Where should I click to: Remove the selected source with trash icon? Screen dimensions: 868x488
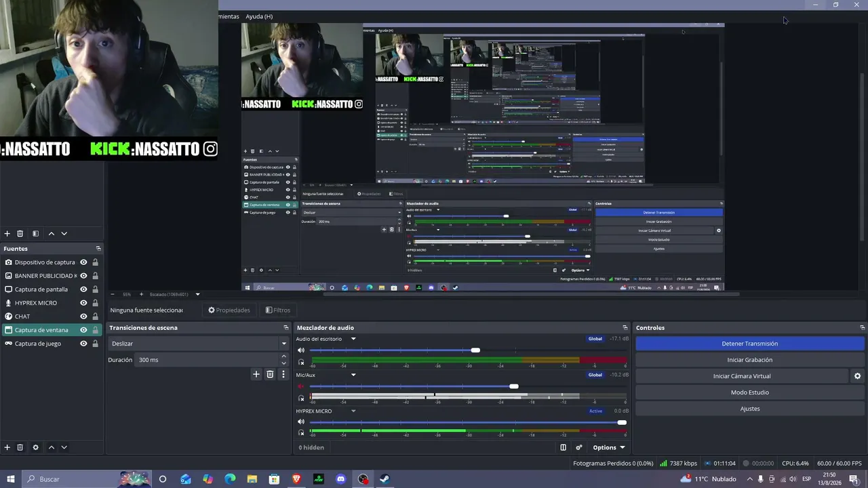[x=20, y=447]
